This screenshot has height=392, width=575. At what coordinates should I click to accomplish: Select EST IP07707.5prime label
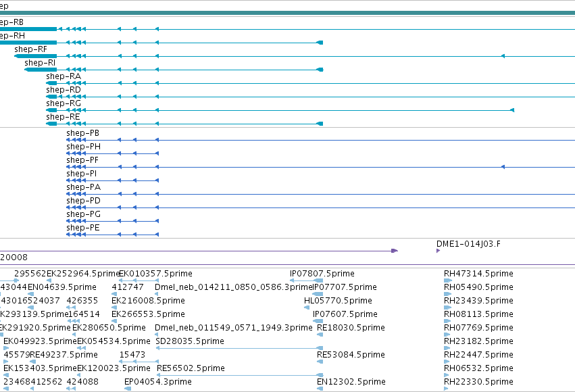coord(345,287)
